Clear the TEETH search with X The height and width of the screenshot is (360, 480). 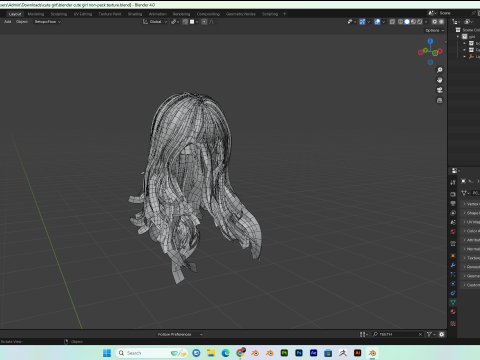[420, 334]
